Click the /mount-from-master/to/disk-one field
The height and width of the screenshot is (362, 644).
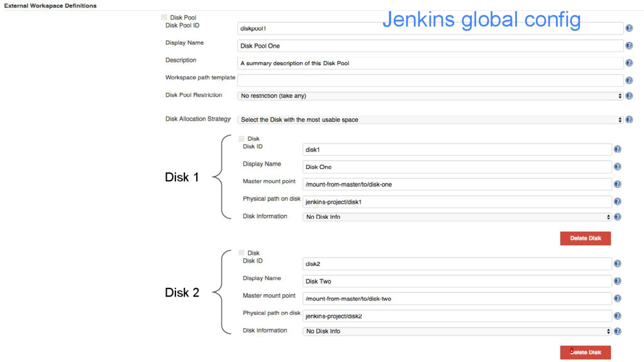(x=457, y=184)
